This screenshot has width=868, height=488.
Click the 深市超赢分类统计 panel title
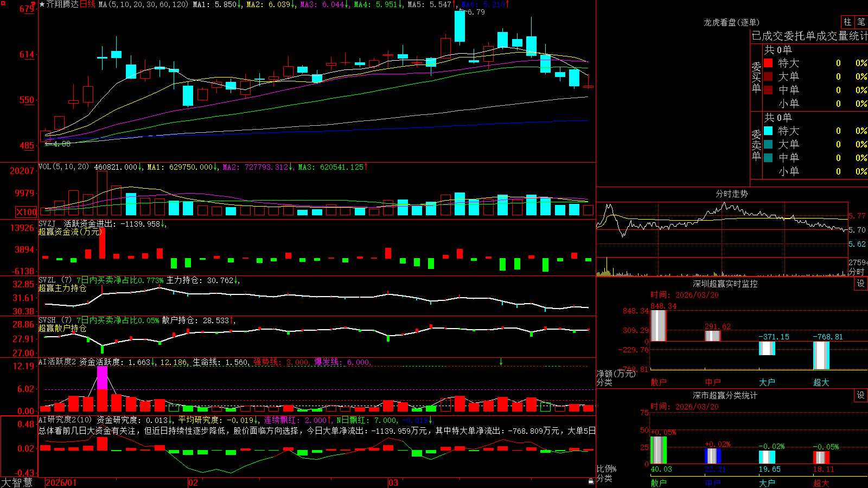725,395
